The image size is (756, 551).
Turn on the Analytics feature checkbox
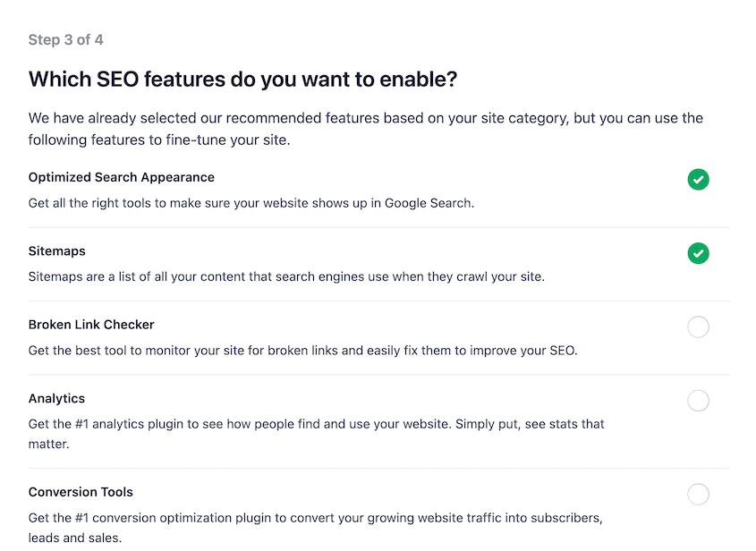698,401
